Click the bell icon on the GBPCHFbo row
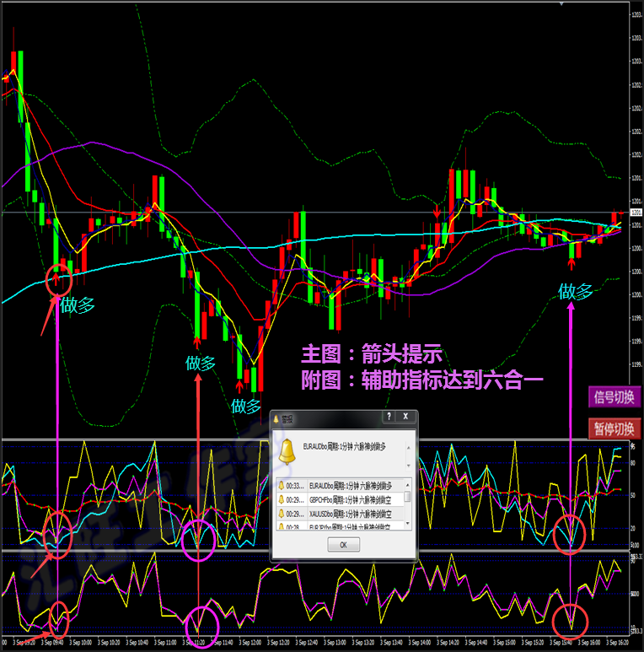The image size is (644, 652). (282, 499)
